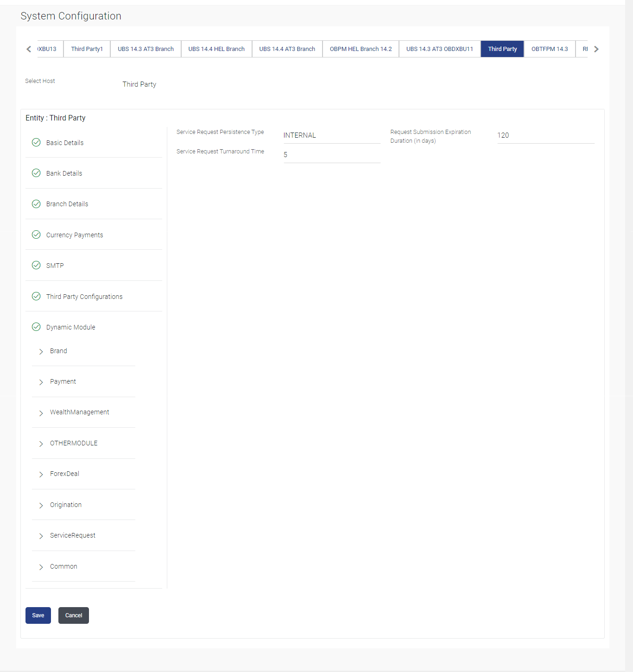Click the Basic Details green check icon

point(36,142)
